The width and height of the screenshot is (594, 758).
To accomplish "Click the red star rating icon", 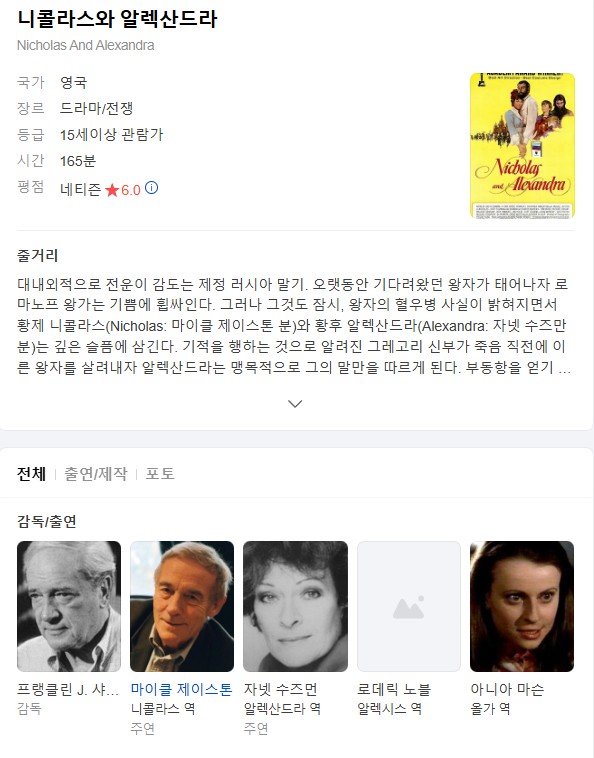I will click(x=112, y=190).
